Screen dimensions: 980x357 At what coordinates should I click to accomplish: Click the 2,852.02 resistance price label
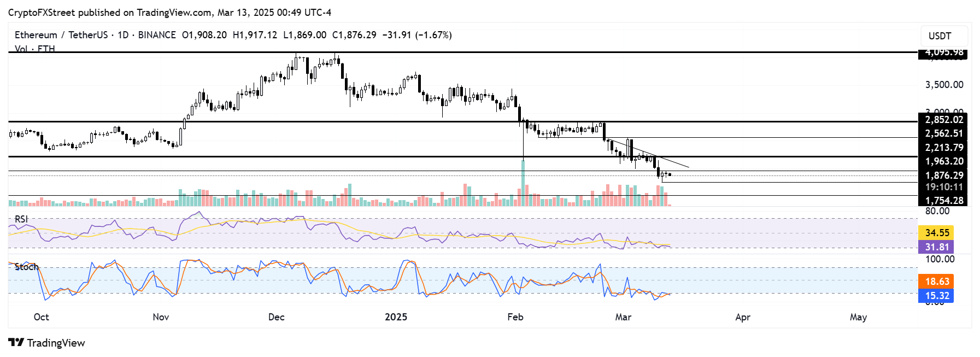point(943,120)
